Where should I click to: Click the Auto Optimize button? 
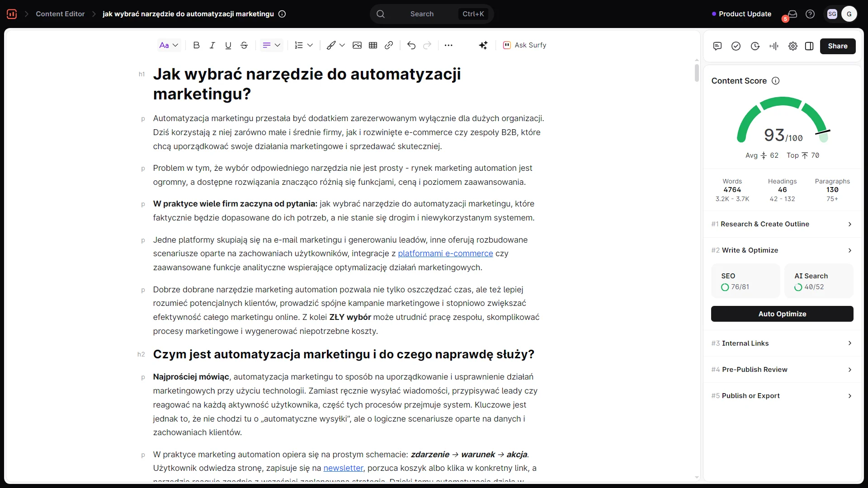pyautogui.click(x=782, y=314)
